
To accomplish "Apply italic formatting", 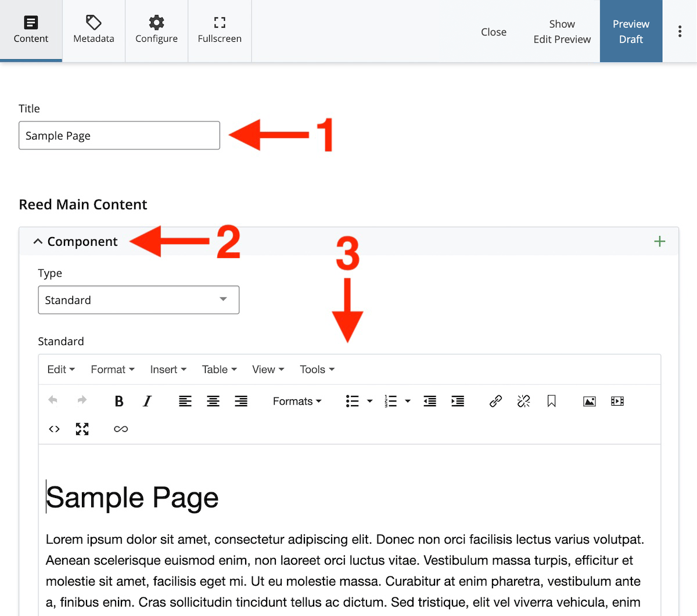I will coord(147,401).
